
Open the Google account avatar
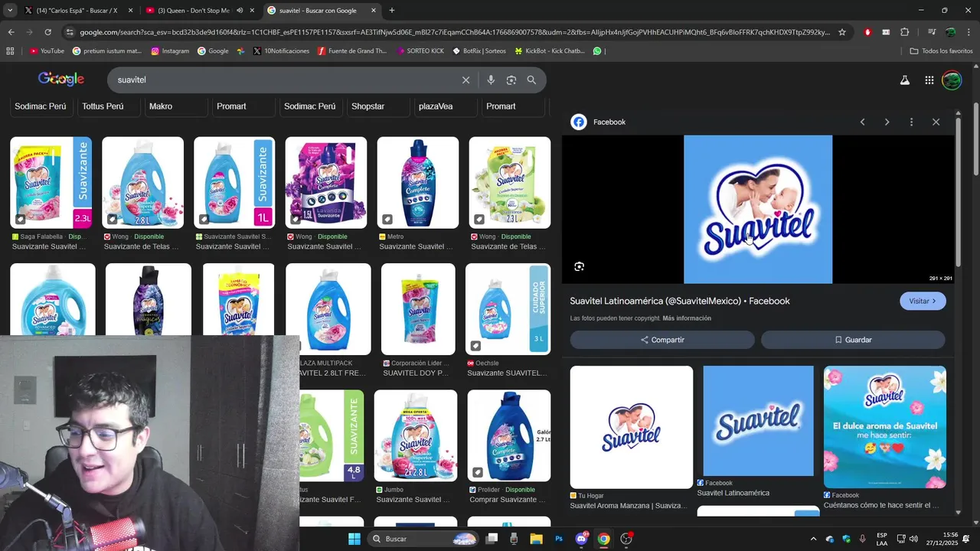[x=952, y=80]
